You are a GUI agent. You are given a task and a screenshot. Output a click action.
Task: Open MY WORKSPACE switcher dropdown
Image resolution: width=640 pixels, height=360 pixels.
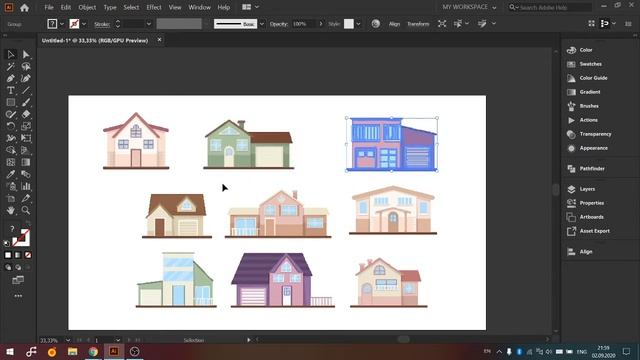(x=469, y=7)
